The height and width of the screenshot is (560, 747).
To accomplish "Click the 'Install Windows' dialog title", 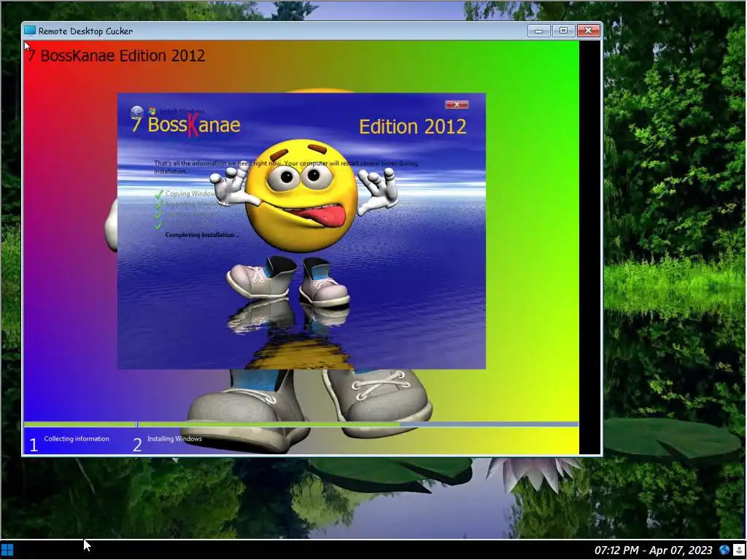I will (x=182, y=112).
